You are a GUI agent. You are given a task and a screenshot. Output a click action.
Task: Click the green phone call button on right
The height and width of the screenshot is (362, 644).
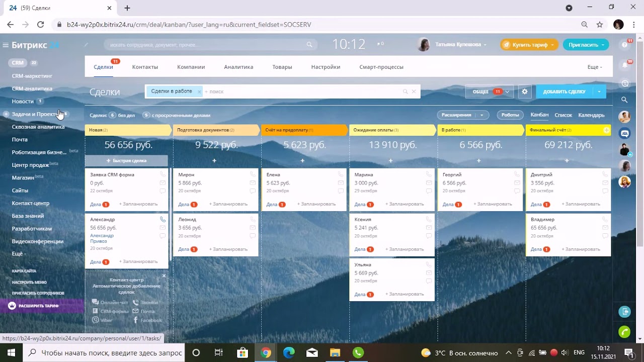(x=624, y=332)
